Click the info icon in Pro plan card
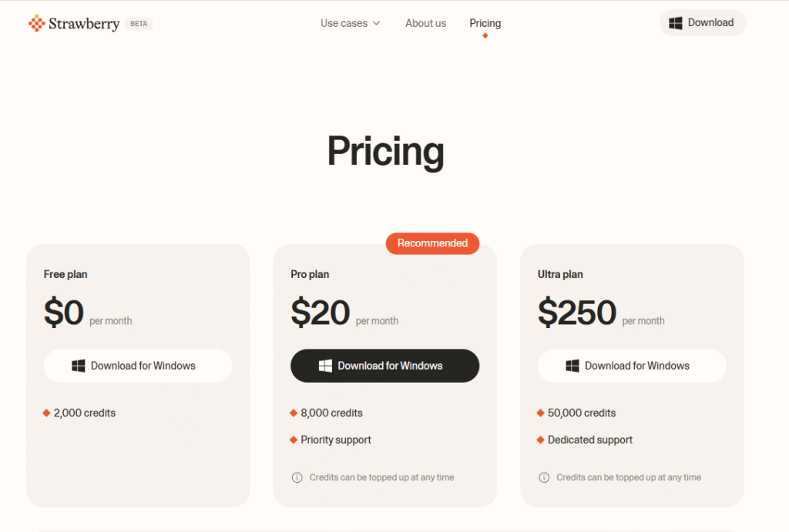789x532 pixels. (x=297, y=477)
